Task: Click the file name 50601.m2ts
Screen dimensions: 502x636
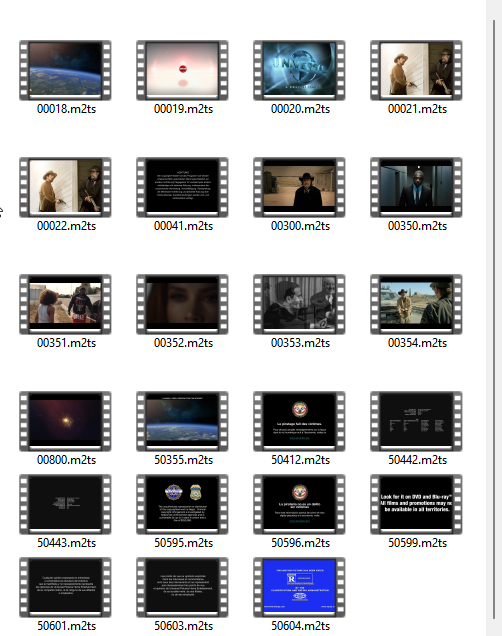Action: 67,626
